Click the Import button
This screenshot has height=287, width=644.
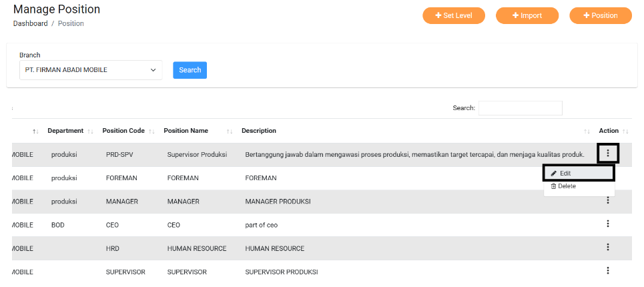[x=527, y=15]
